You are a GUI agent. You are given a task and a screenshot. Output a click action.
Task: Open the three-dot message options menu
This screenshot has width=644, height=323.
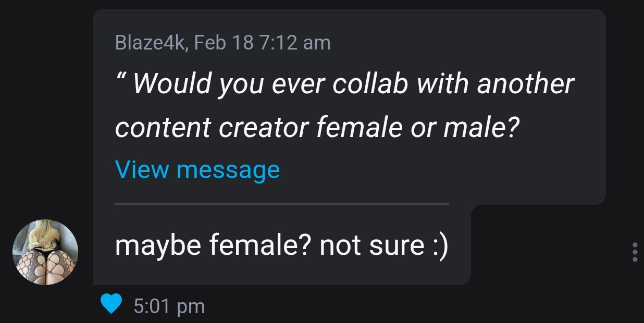click(x=634, y=252)
